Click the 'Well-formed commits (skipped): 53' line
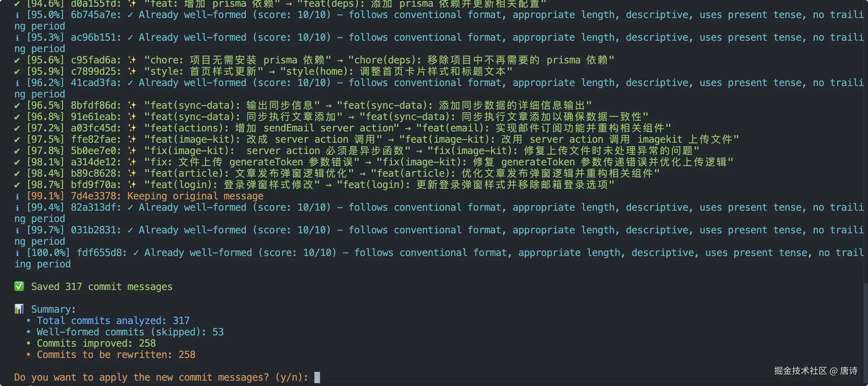Image resolution: width=868 pixels, height=386 pixels. [x=130, y=332]
